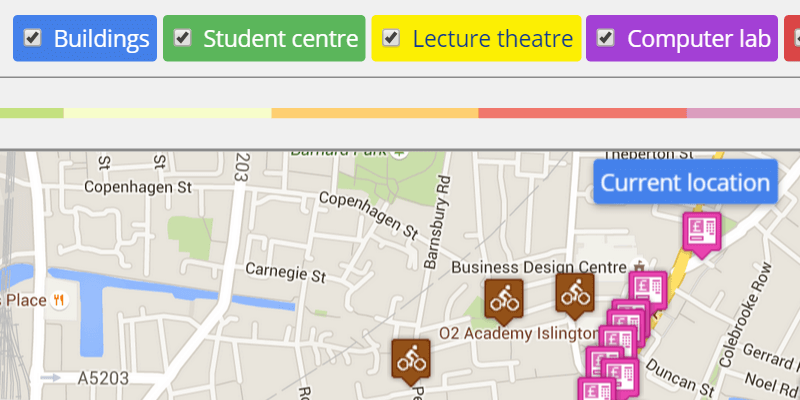800x400 pixels.
Task: Click the bicycle marker under Business Design Centre label
Action: click(x=575, y=295)
